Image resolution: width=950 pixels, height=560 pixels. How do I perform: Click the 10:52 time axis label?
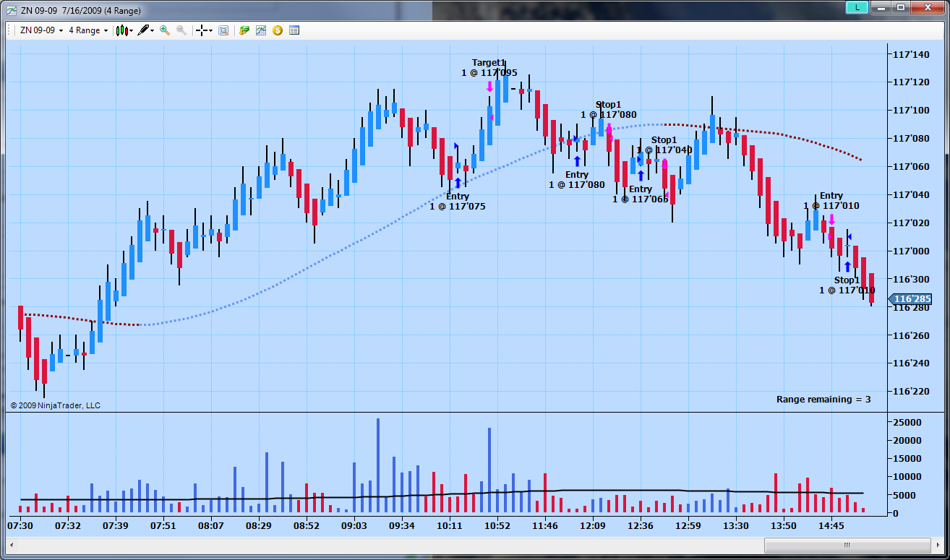[497, 526]
